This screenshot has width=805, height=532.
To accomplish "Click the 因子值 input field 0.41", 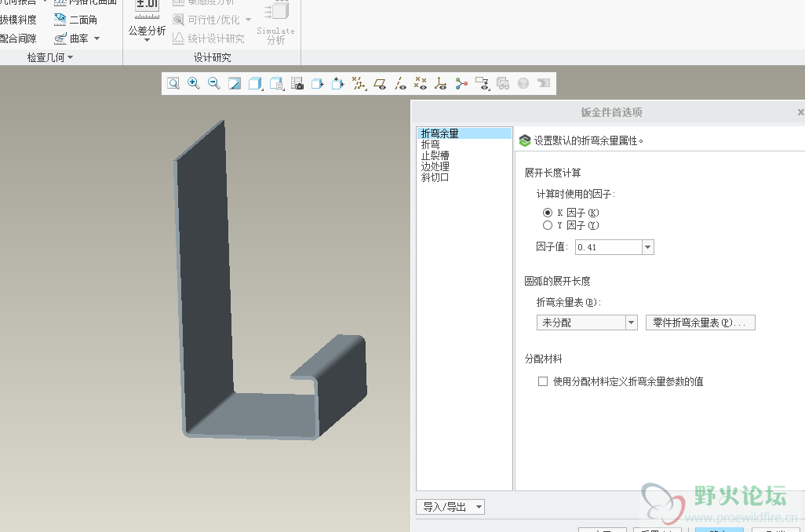I will (x=608, y=247).
